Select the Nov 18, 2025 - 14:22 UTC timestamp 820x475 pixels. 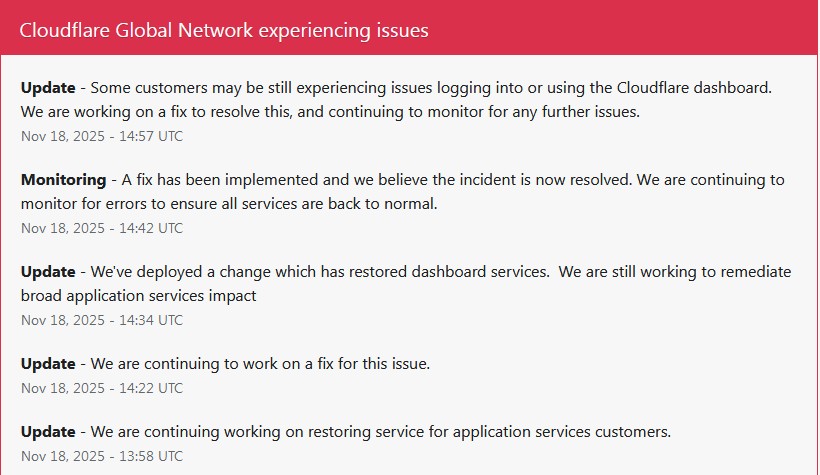[x=102, y=388]
